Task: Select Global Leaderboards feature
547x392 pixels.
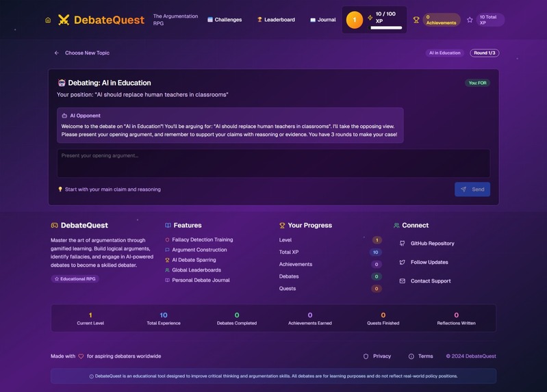Action: 196,270
